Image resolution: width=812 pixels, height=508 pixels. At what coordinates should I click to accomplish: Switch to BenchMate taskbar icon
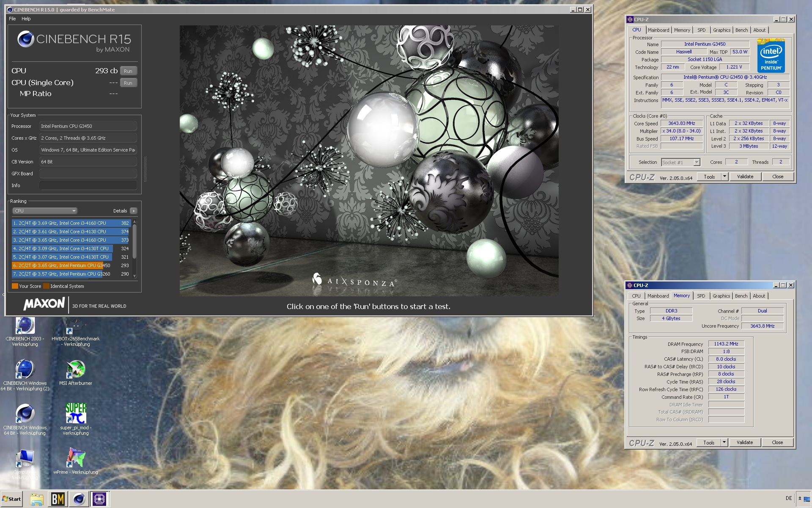[x=58, y=499]
